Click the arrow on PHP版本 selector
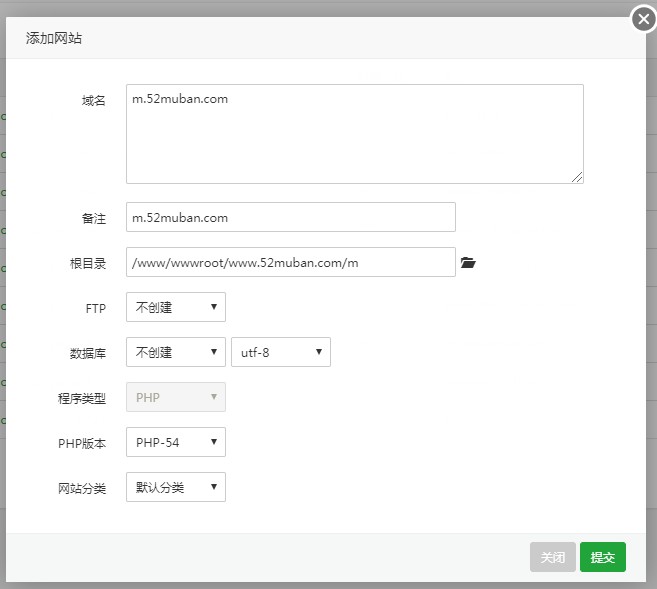 click(x=214, y=442)
